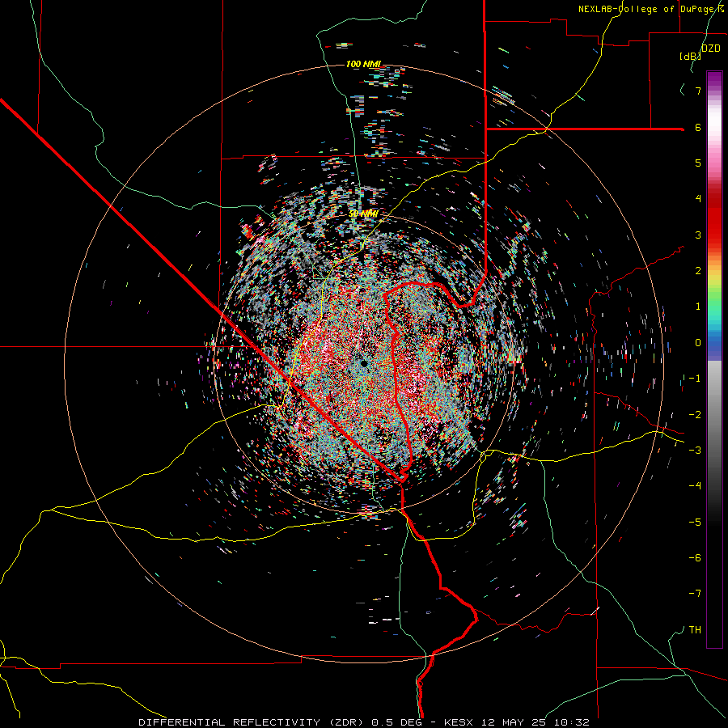The height and width of the screenshot is (728, 728).
Task: Click the positive 7 scale label
Action: pos(698,91)
